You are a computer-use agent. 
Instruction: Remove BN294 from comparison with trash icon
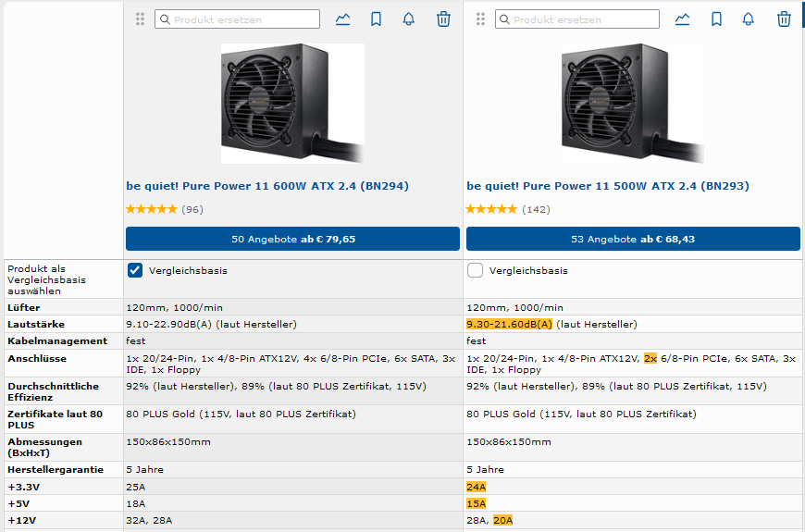click(x=443, y=19)
